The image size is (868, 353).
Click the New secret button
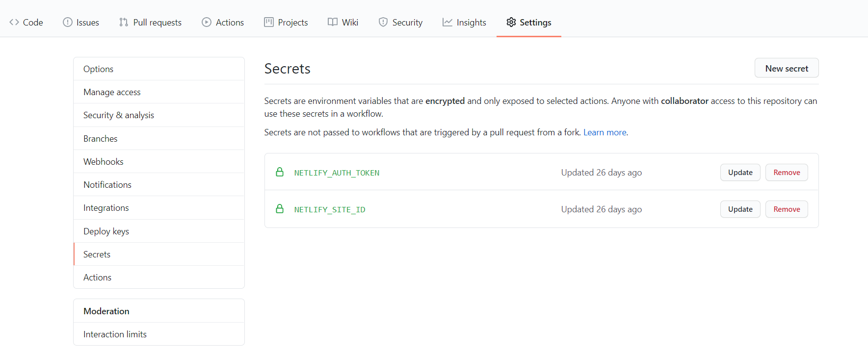coord(786,68)
